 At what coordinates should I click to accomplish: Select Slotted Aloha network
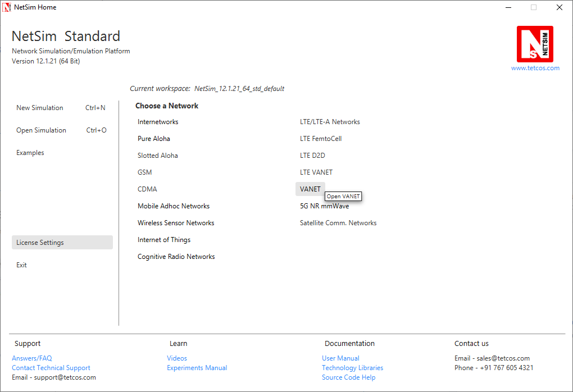157,155
